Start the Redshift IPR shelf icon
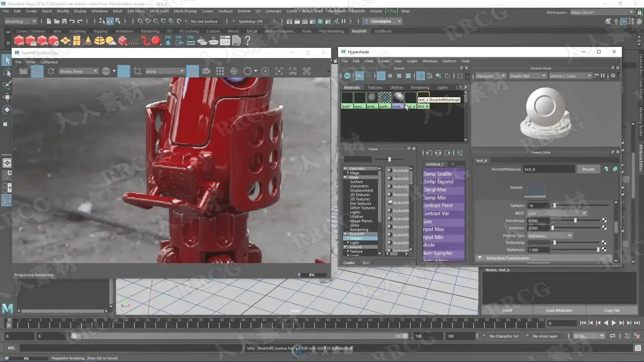 click(x=42, y=41)
